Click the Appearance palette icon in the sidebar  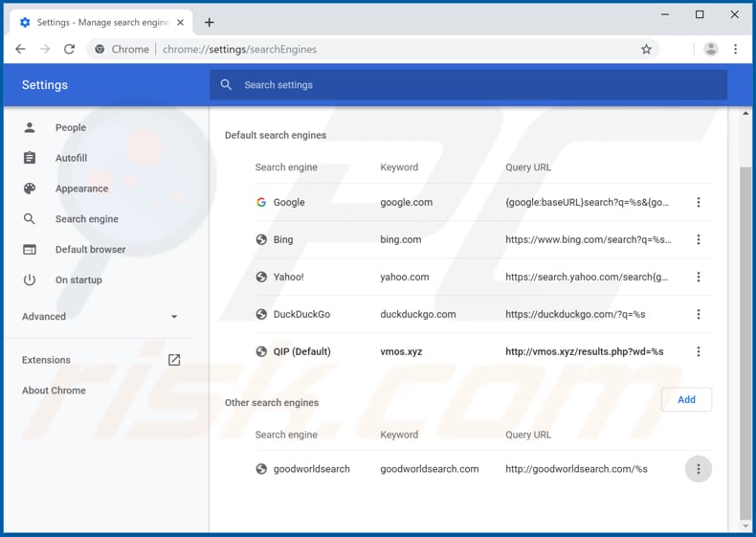click(x=30, y=189)
